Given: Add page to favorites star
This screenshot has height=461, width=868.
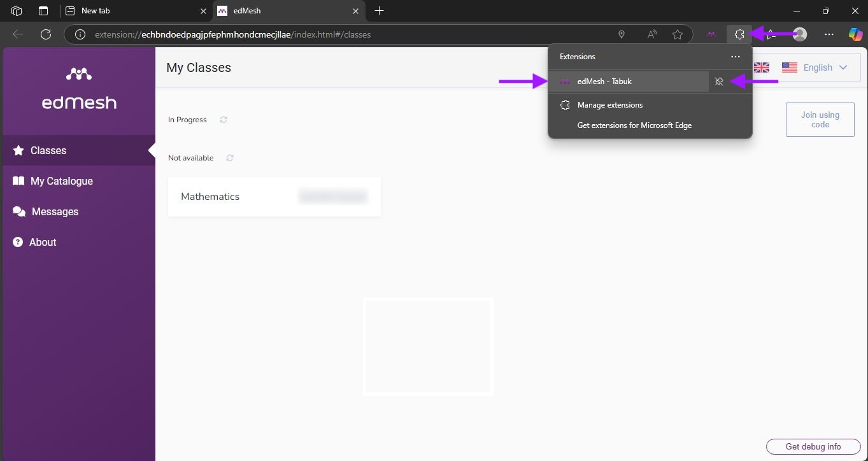Looking at the screenshot, I should (678, 34).
